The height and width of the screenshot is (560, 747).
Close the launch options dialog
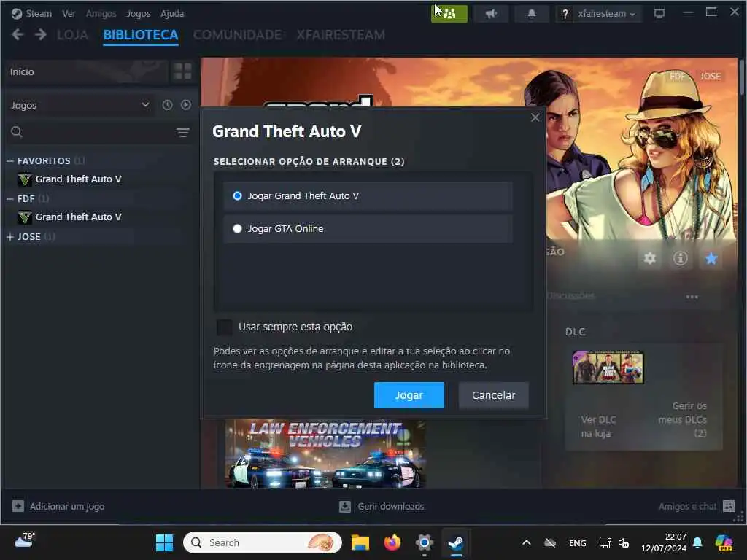click(535, 117)
